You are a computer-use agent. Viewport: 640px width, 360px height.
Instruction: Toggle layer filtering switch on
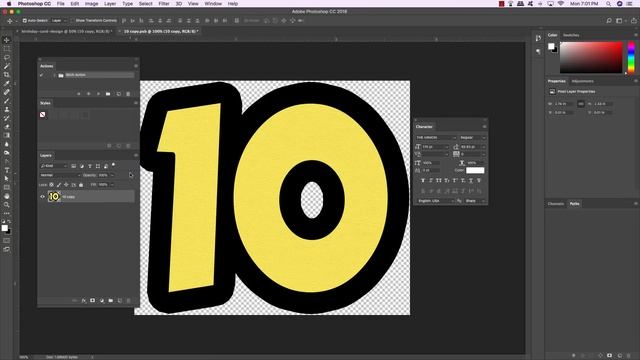(x=113, y=165)
